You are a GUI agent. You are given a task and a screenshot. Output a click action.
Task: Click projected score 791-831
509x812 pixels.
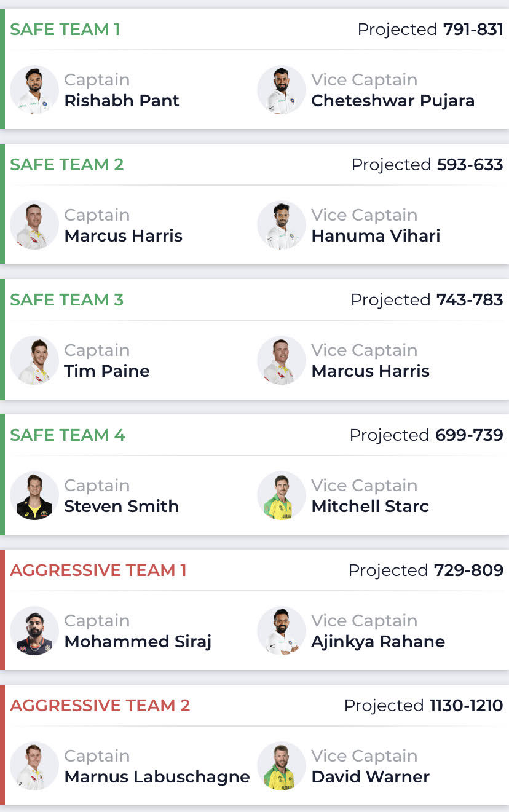pyautogui.click(x=473, y=30)
